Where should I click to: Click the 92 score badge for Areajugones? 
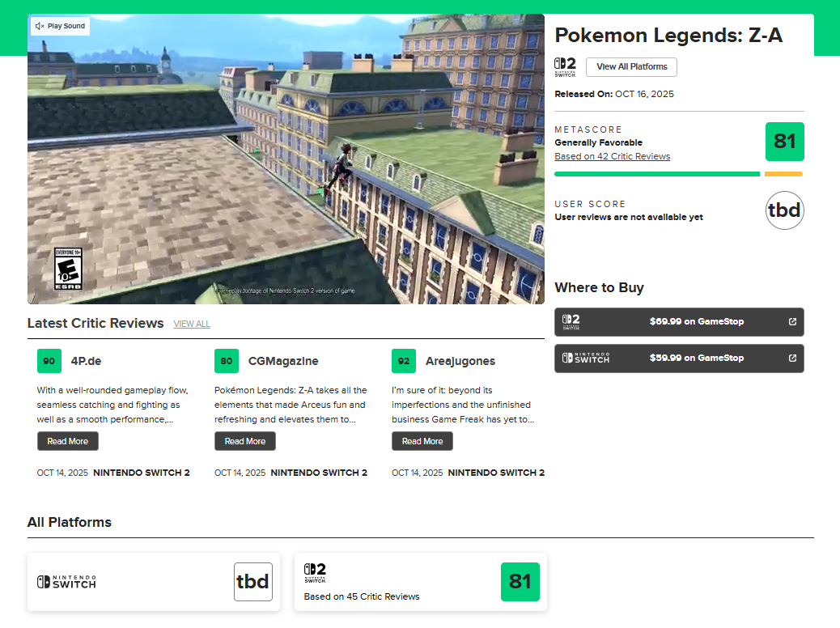coord(404,361)
